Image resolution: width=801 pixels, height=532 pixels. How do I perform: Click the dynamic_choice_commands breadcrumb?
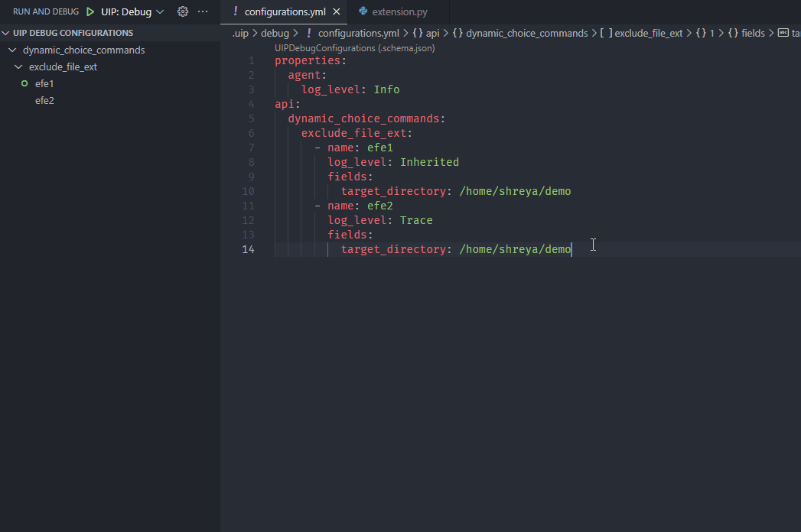coord(526,34)
